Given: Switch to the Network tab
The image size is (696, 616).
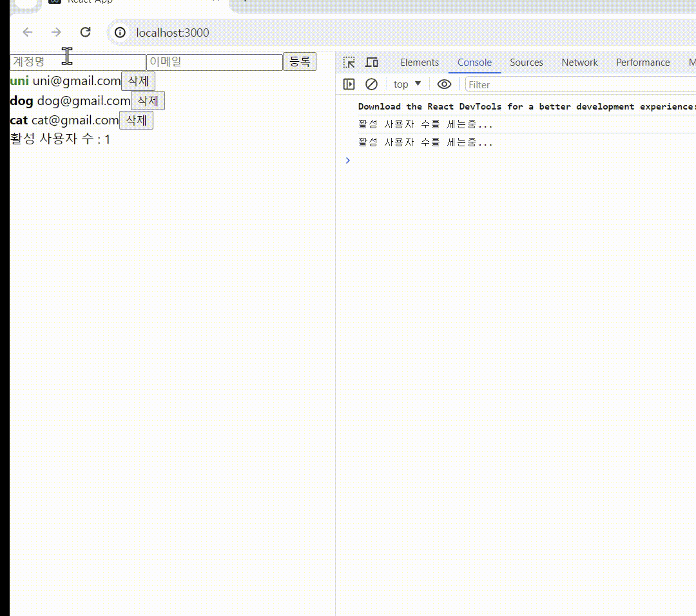Looking at the screenshot, I should 579,62.
